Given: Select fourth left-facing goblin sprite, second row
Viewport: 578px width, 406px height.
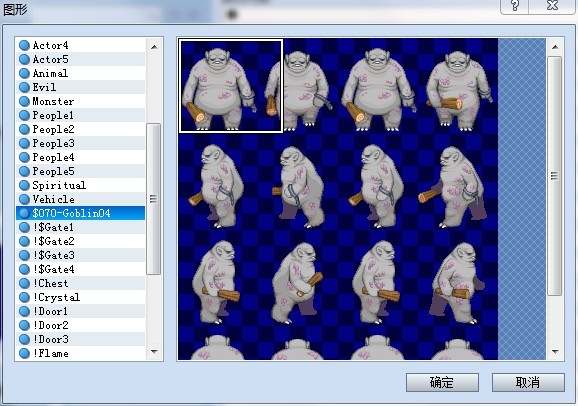Looking at the screenshot, I should [454, 187].
